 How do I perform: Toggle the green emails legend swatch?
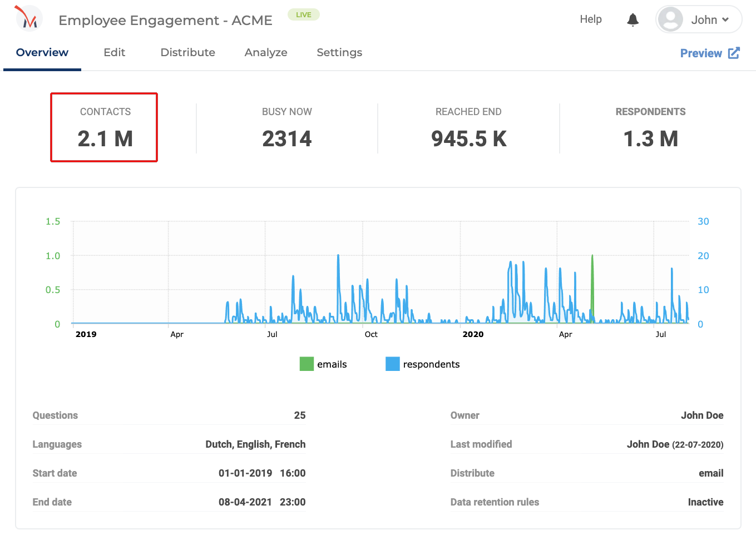click(x=307, y=364)
